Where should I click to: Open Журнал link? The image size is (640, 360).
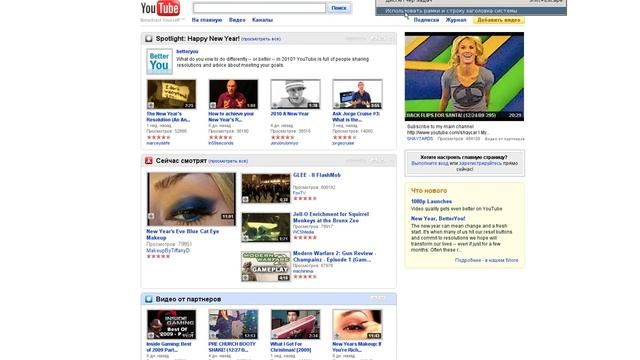point(456,20)
